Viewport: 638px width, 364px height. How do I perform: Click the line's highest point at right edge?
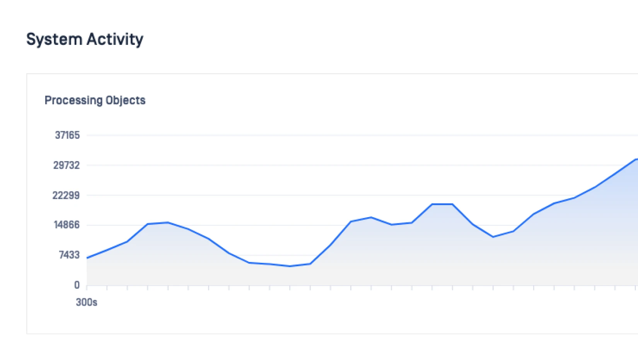[x=635, y=159]
